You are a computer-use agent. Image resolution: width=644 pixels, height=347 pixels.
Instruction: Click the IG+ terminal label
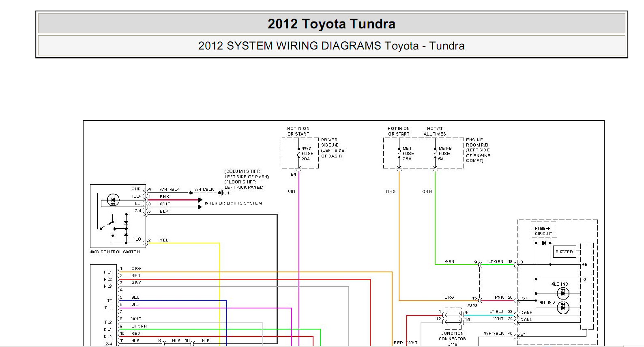coord(524,298)
